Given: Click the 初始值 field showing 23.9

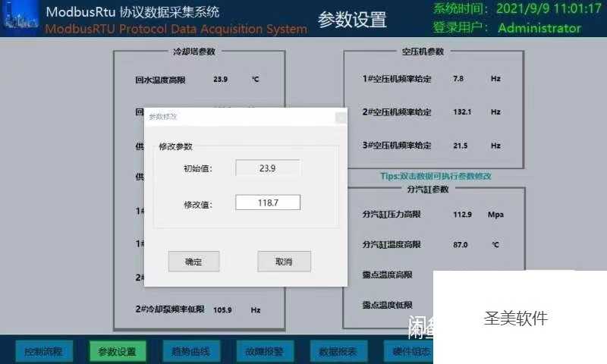Looking at the screenshot, I should click(x=268, y=168).
